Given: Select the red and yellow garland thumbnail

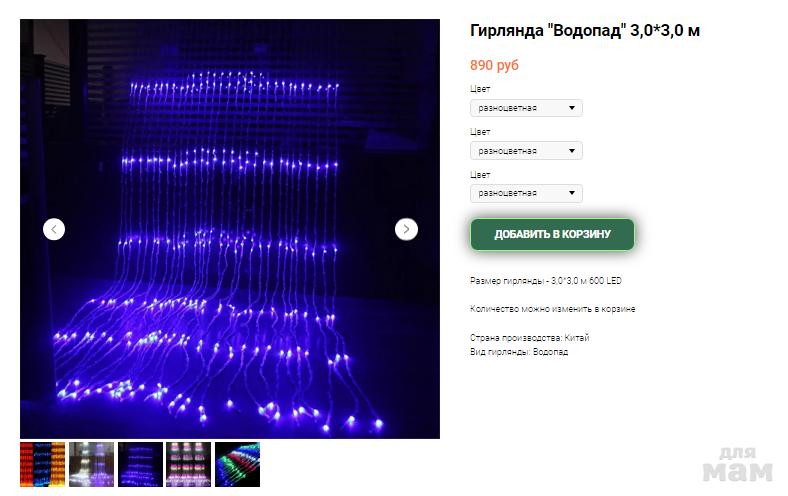Looking at the screenshot, I should pyautogui.click(x=43, y=464).
